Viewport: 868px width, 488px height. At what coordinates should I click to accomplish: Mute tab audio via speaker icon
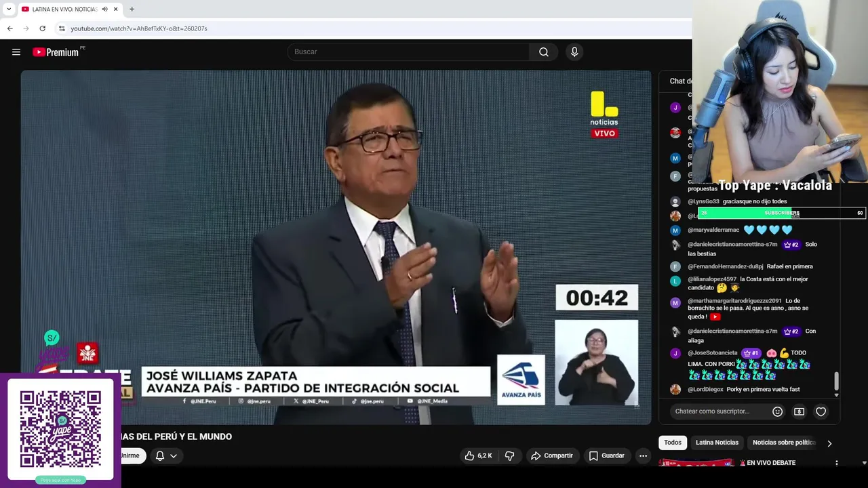click(x=104, y=9)
